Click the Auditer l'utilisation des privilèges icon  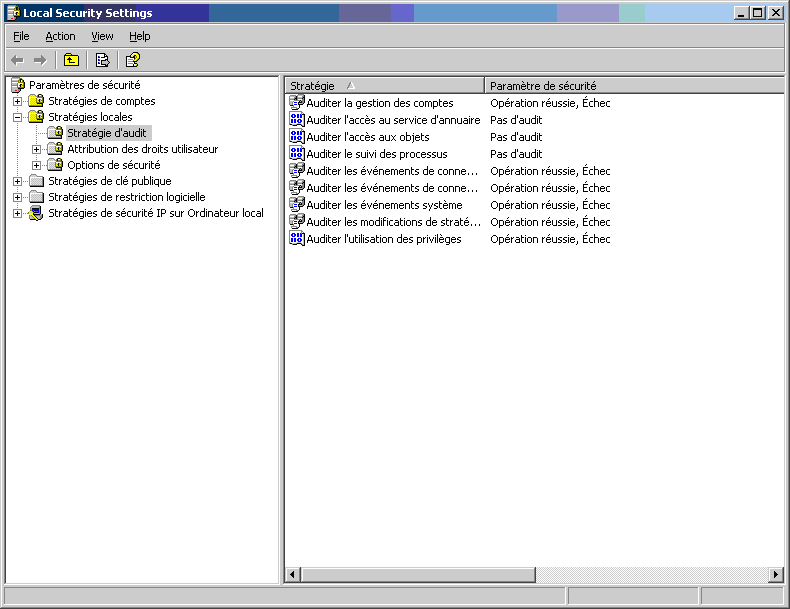coord(297,239)
